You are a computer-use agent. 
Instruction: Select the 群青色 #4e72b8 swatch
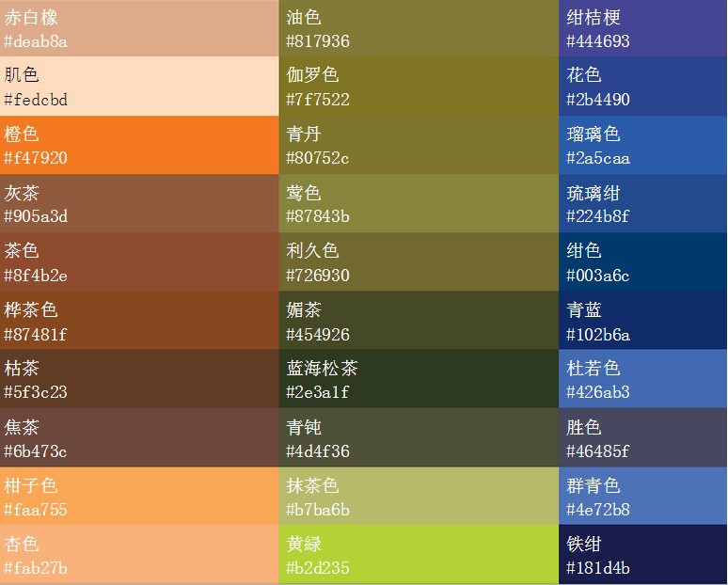pyautogui.click(x=642, y=497)
